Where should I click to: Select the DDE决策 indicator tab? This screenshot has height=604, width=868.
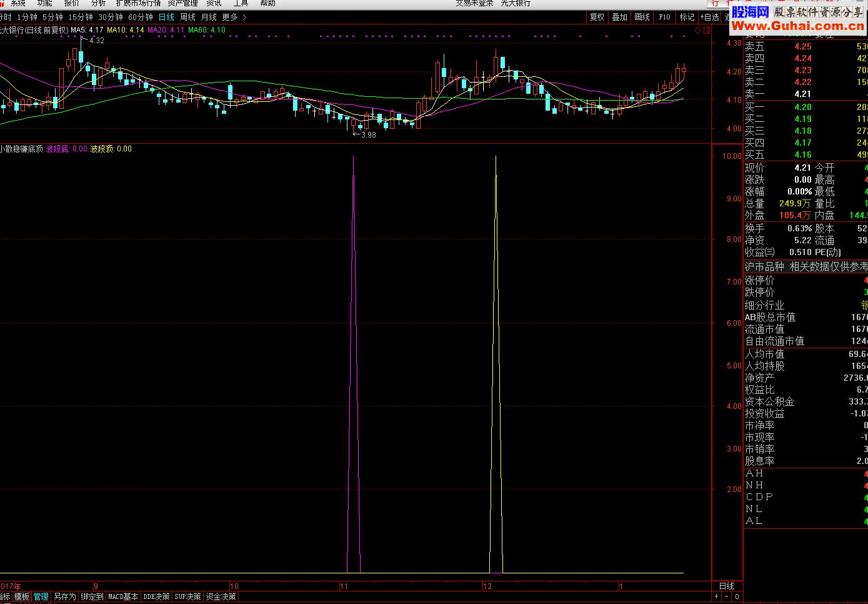pyautogui.click(x=156, y=597)
